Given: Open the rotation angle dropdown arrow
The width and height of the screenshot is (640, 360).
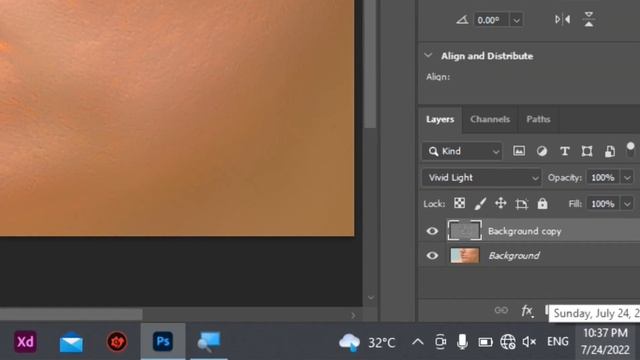Looking at the screenshot, I should click(x=516, y=20).
